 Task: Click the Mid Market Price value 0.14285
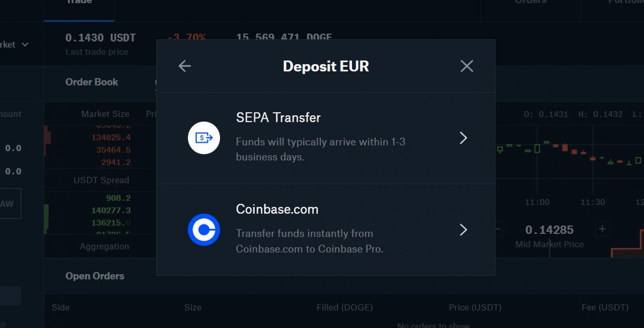point(549,230)
